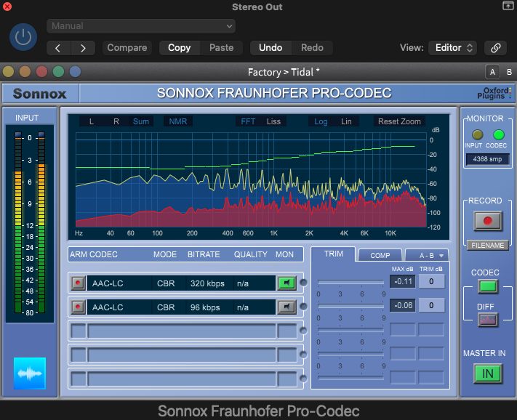Click the window expand icon top right
517x420 pixels.
point(508,6)
